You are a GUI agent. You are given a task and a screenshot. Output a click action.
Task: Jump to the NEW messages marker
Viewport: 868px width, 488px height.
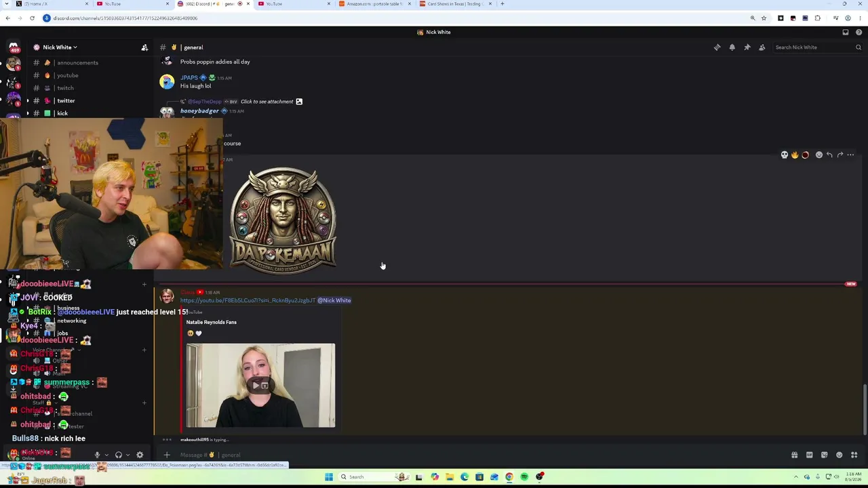851,284
